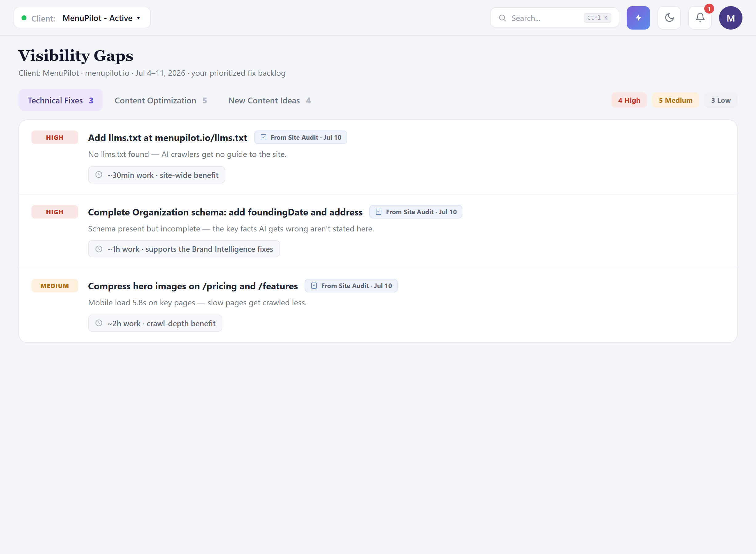
Task: Click the clock icon beside ~1h work
Action: click(99, 249)
